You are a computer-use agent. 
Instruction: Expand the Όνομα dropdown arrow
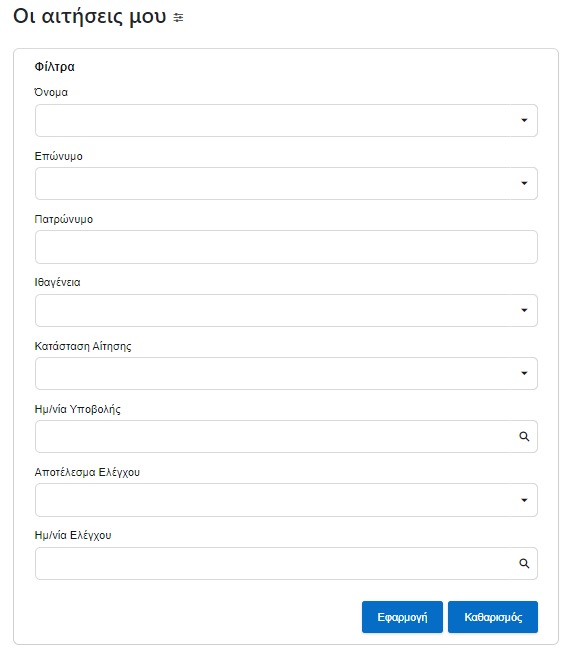click(524, 120)
